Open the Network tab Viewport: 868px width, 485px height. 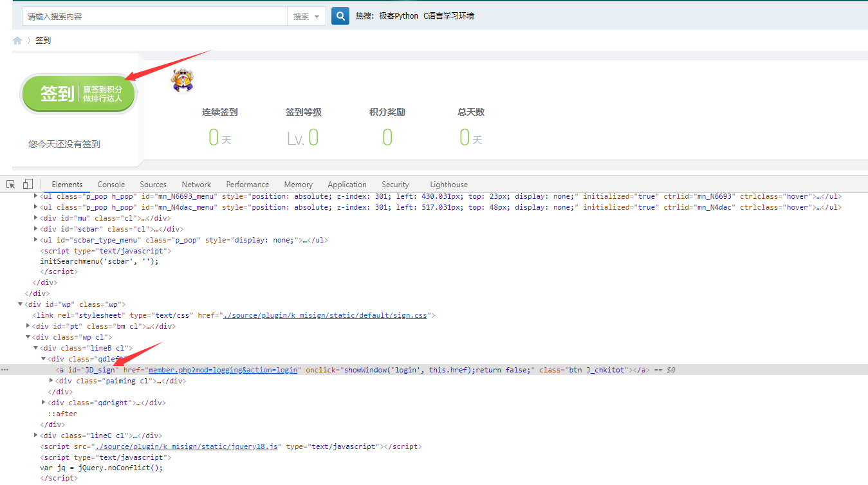click(x=196, y=185)
